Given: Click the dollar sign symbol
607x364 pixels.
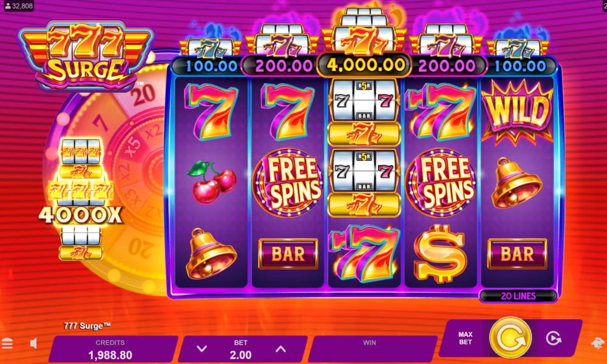Looking at the screenshot, I should [439, 254].
